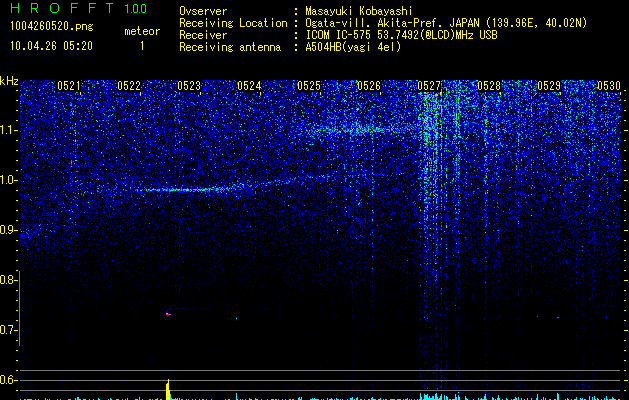629x400 pixels.
Task: Click the 0526 time marker
Action: click(x=369, y=85)
